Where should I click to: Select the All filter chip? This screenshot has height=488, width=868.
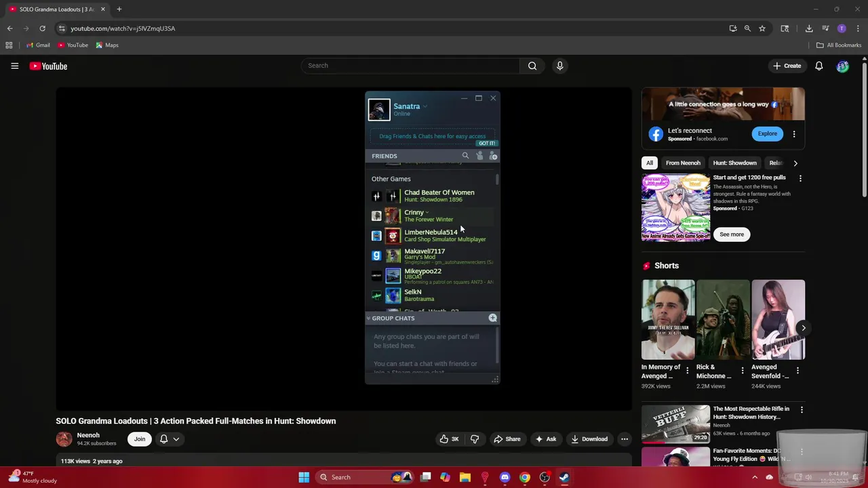650,163
